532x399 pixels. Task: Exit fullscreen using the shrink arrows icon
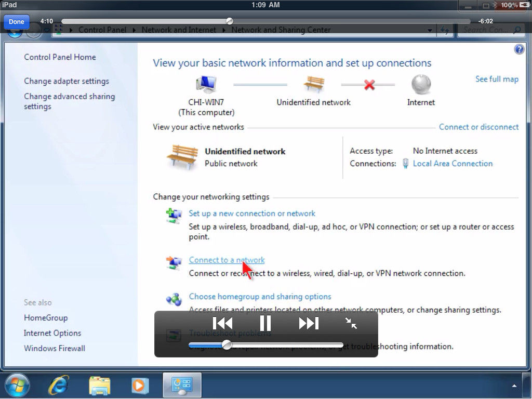click(x=351, y=323)
